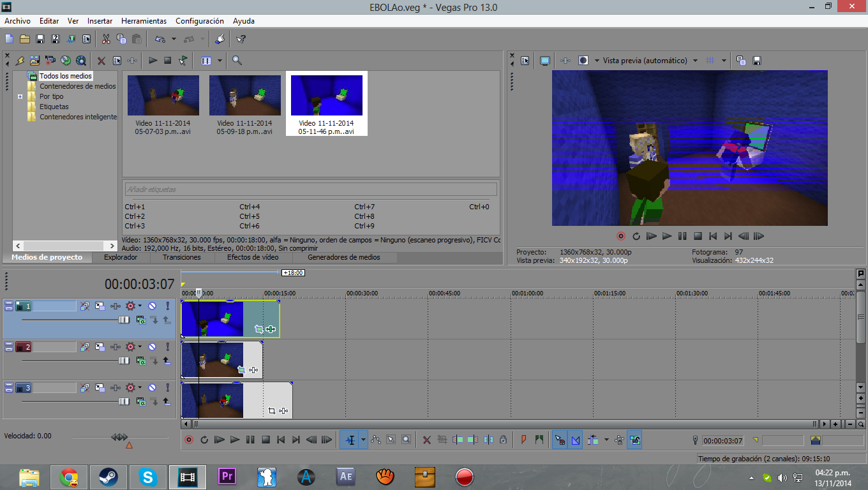
Task: Open the Herramientas menu
Action: (144, 21)
